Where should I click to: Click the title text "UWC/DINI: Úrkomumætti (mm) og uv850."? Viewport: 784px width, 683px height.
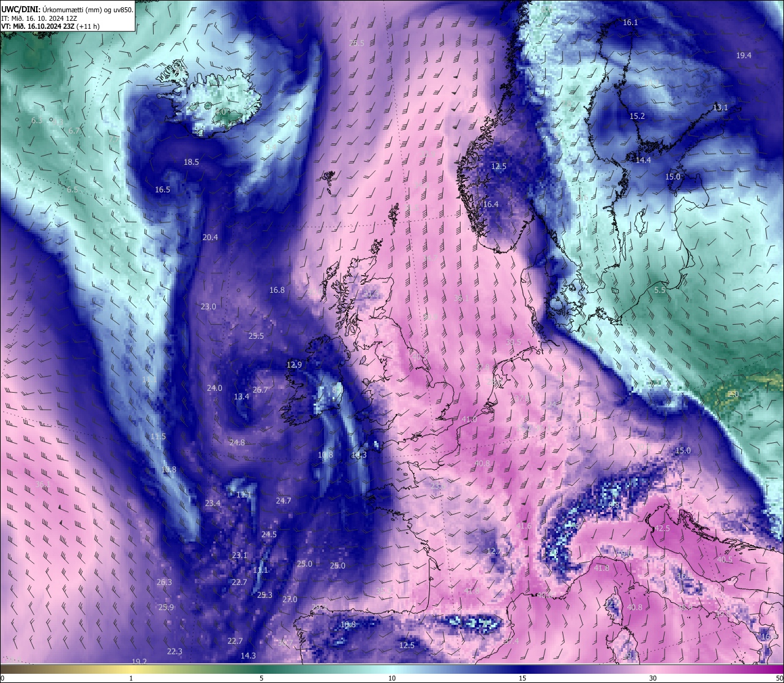pos(67,10)
